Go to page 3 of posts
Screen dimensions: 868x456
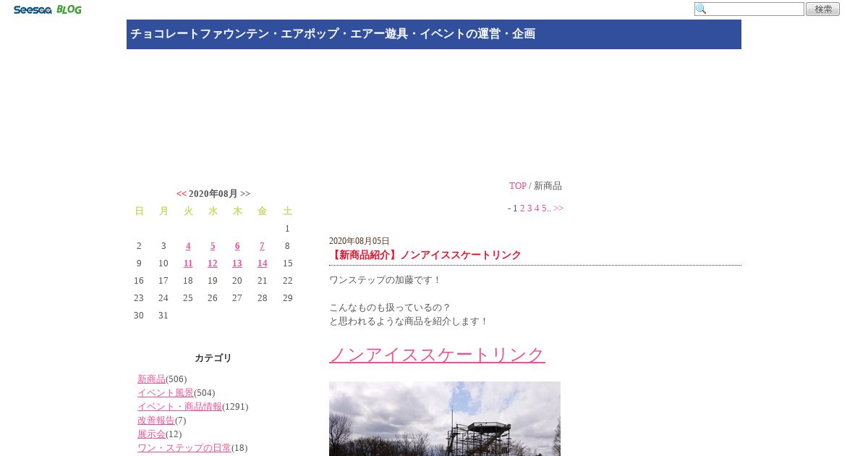point(529,208)
